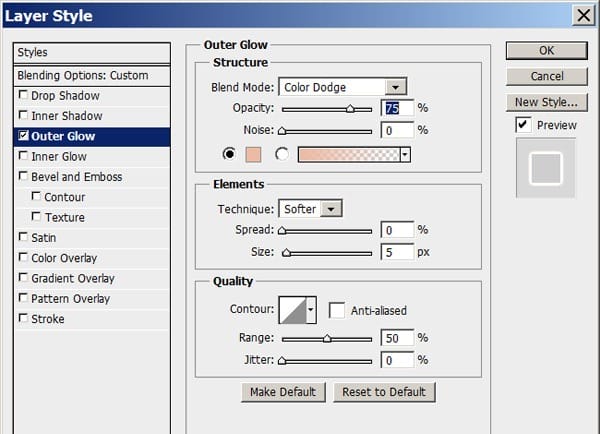600x434 pixels.
Task: Open the Contour picker arrow
Action: click(311, 310)
